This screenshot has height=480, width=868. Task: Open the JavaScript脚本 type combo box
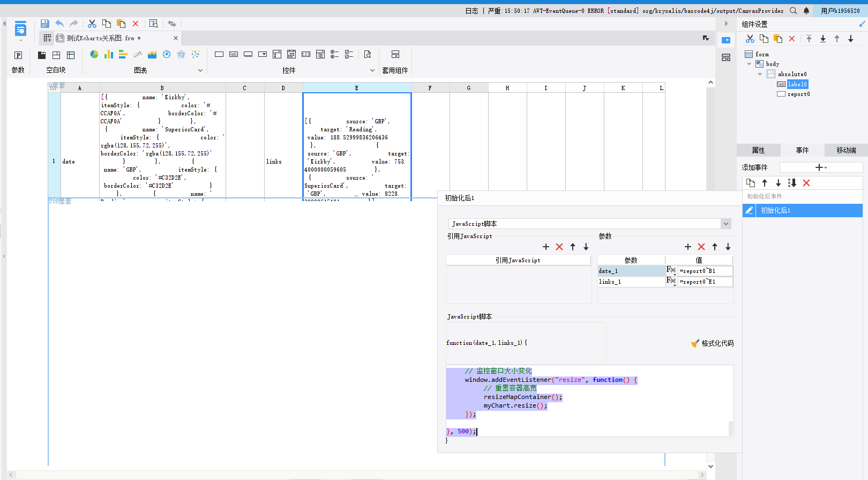[x=589, y=224]
